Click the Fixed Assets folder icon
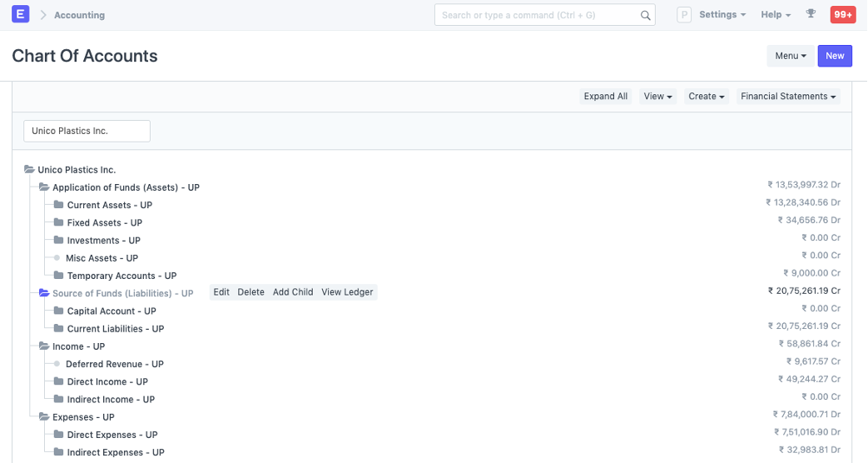This screenshot has width=868, height=463. [x=58, y=222]
